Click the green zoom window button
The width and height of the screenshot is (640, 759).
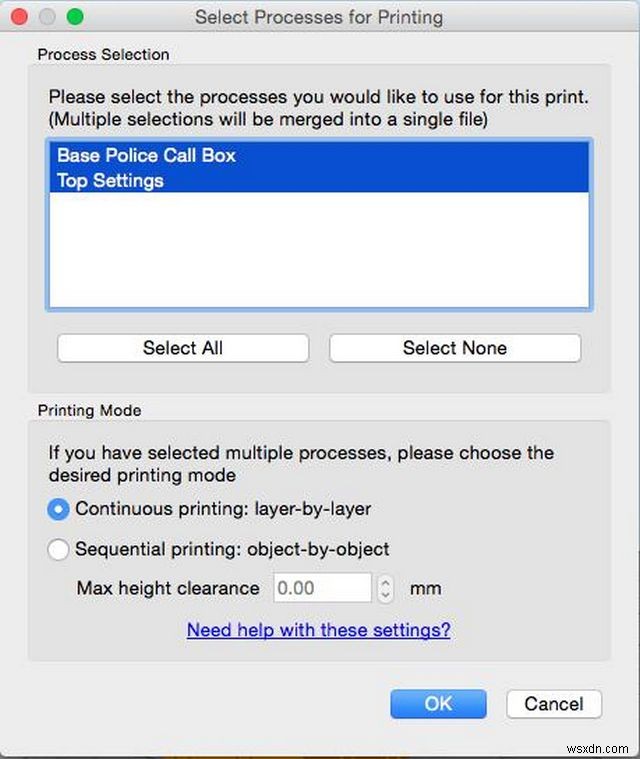click(74, 17)
